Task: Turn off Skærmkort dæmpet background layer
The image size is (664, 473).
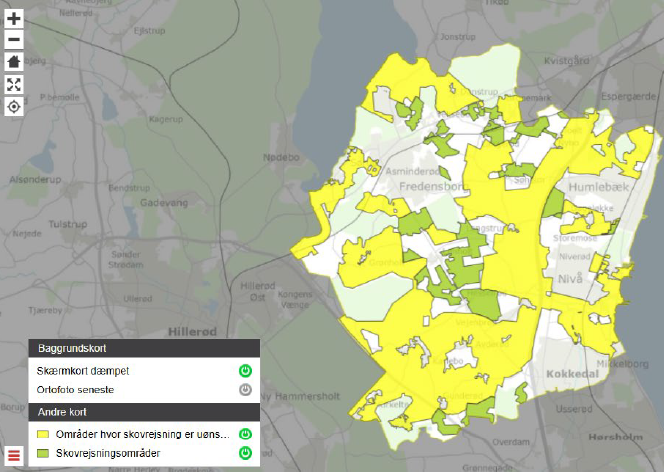Action: (x=245, y=370)
